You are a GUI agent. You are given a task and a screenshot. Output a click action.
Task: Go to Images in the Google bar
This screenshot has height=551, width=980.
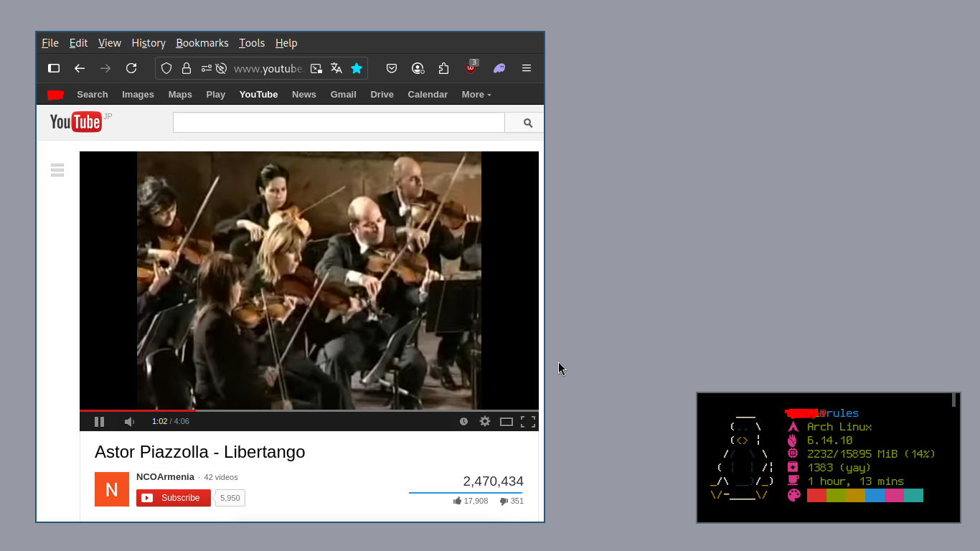coord(138,95)
